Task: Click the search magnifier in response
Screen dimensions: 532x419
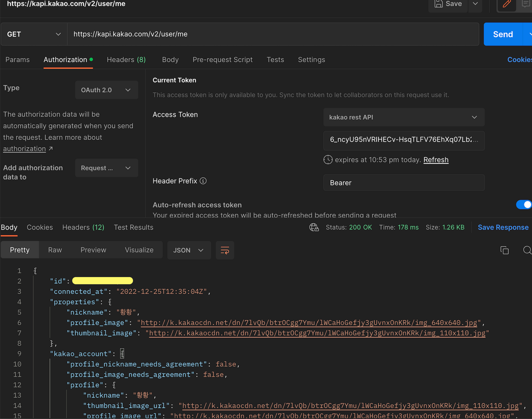Action: click(x=527, y=250)
